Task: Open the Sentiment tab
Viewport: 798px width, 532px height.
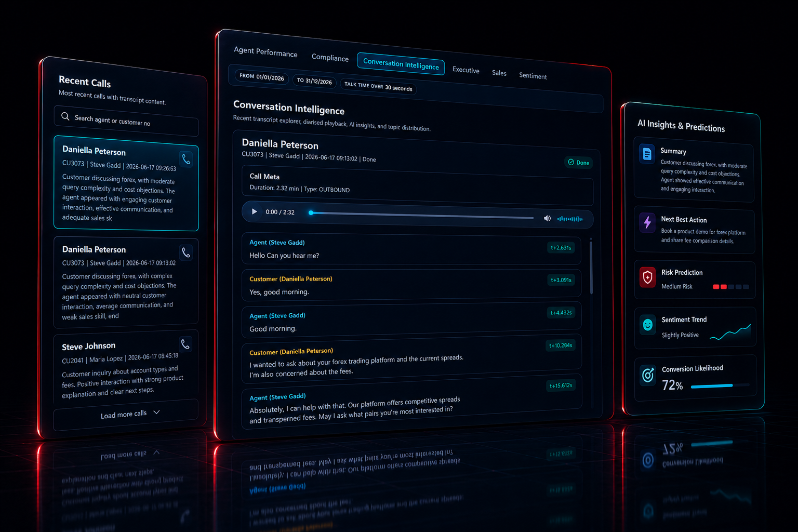Action: (x=533, y=76)
